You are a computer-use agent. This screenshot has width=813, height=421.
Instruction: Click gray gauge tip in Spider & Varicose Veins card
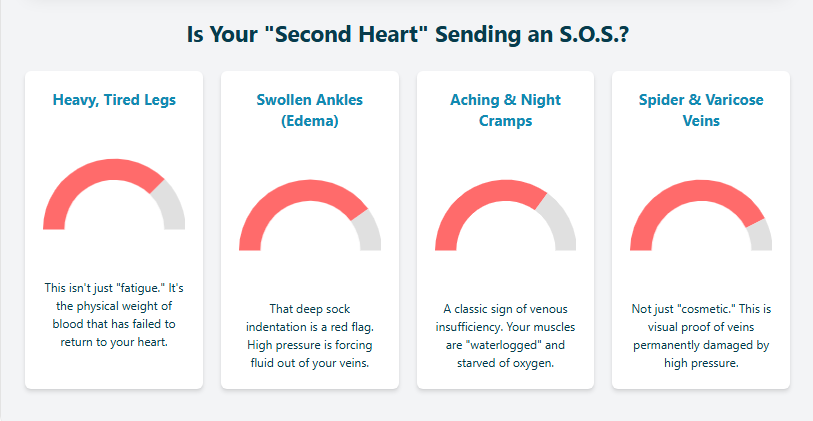[x=761, y=236]
